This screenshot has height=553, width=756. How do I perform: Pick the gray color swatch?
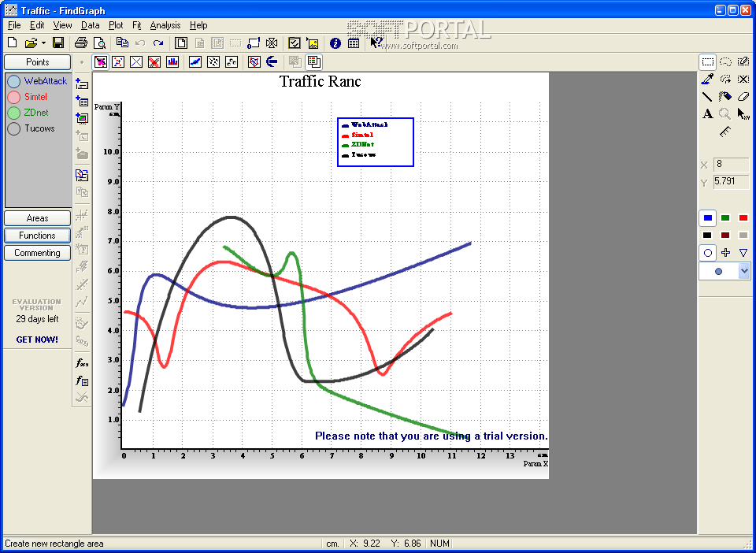pos(743,236)
